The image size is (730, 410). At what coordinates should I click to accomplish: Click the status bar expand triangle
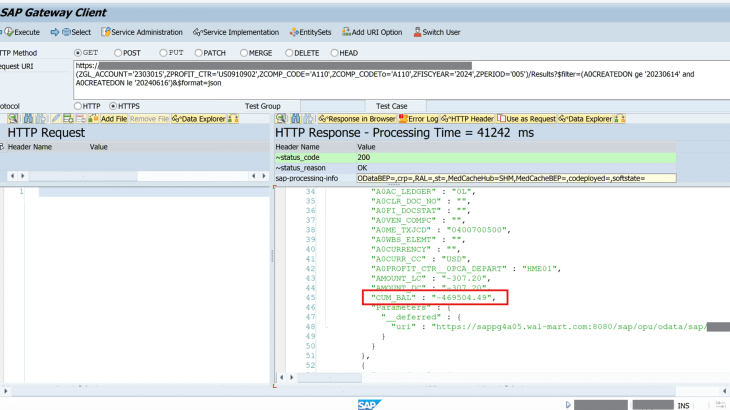click(568, 405)
